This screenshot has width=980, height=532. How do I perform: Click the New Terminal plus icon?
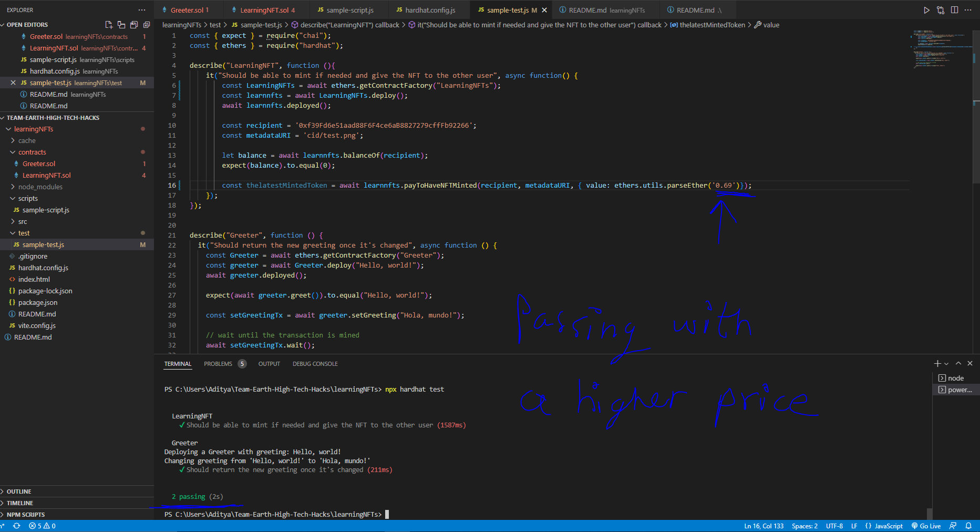937,363
